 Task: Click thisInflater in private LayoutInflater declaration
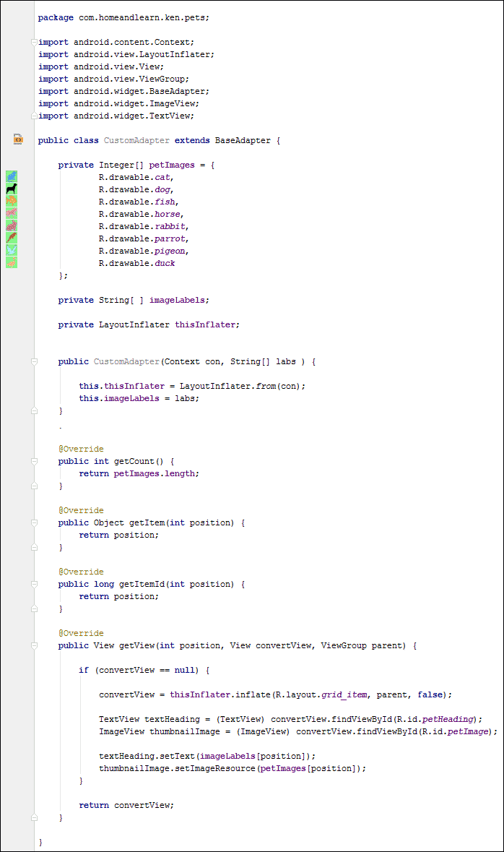204,324
